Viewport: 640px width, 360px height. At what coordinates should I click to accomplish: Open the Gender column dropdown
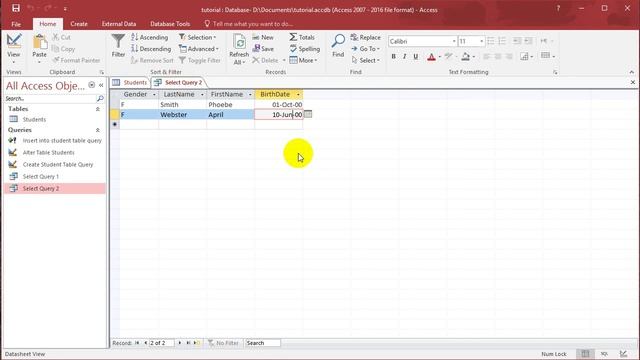[154, 94]
